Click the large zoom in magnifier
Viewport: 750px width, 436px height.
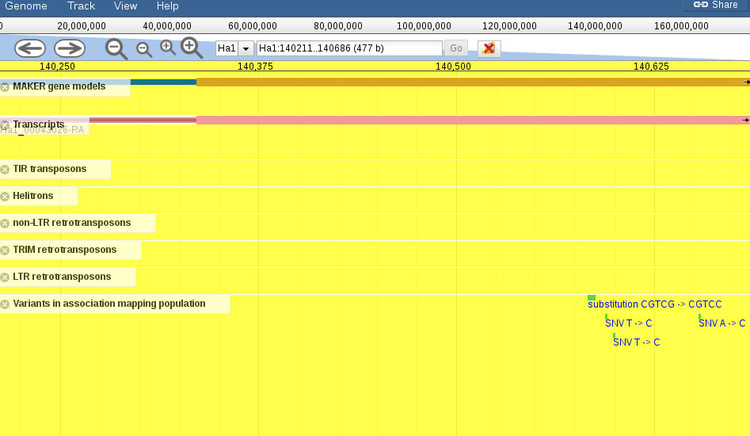pyautogui.click(x=191, y=48)
